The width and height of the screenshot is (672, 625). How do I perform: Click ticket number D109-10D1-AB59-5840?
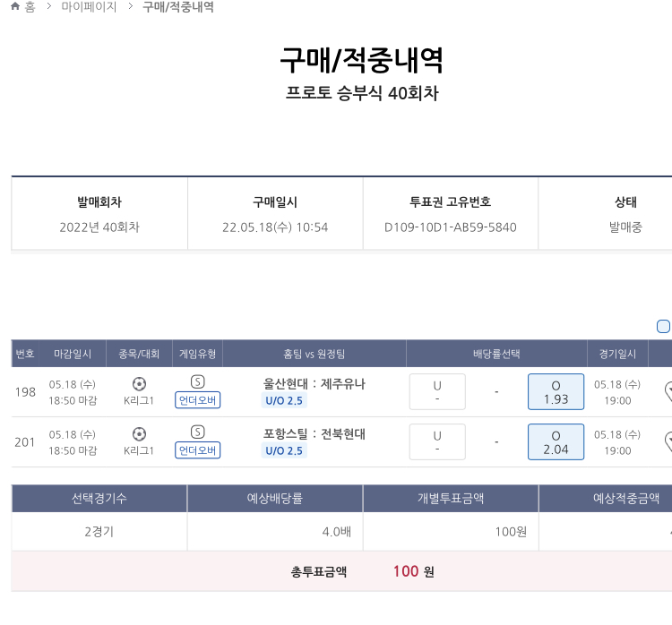[x=451, y=227]
